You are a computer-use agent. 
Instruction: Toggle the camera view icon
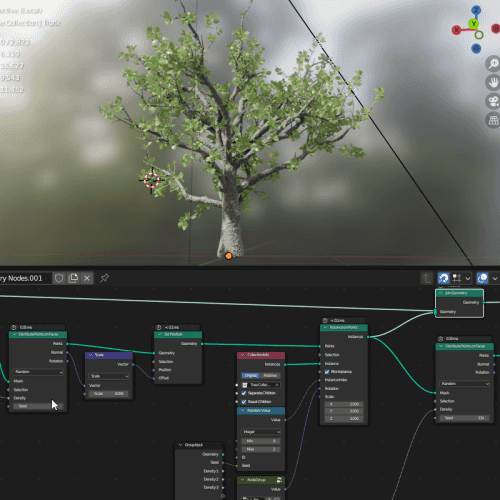tap(493, 101)
